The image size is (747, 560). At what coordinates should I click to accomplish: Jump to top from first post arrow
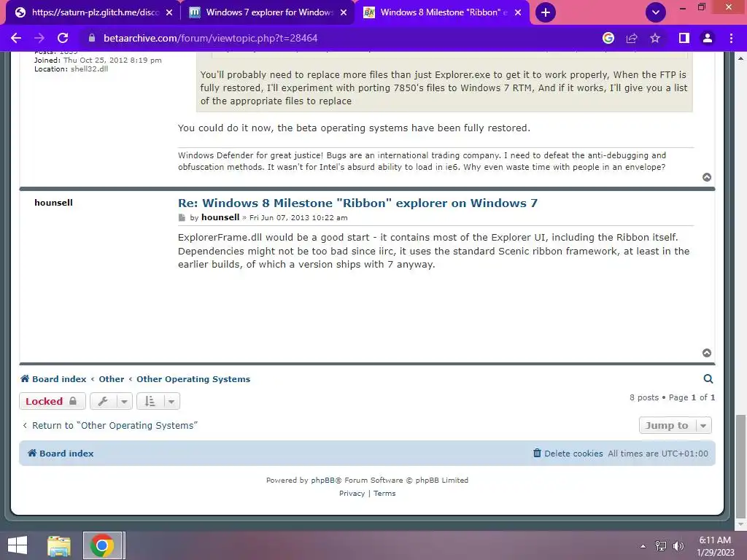click(x=707, y=177)
